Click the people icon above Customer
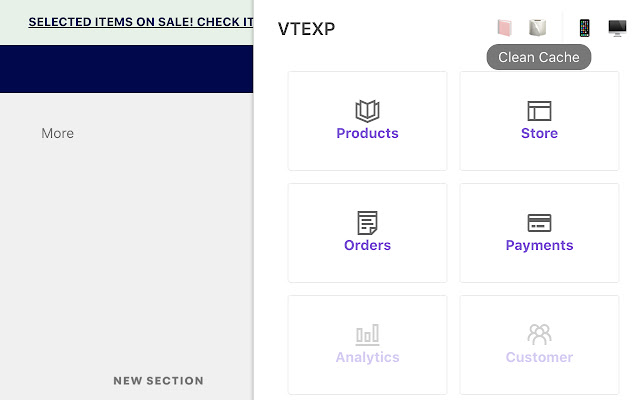The height and width of the screenshot is (400, 640). [x=539, y=335]
